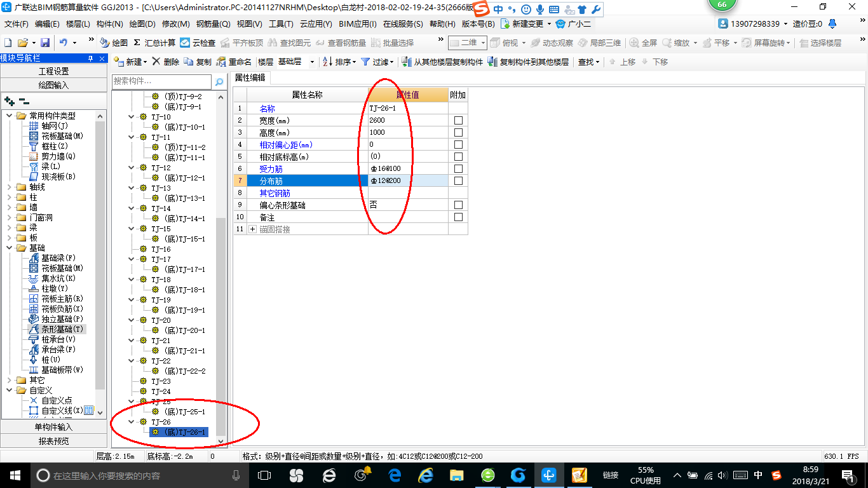Open 绘图 drawing mode
The height and width of the screenshot is (488, 868).
click(x=114, y=43)
